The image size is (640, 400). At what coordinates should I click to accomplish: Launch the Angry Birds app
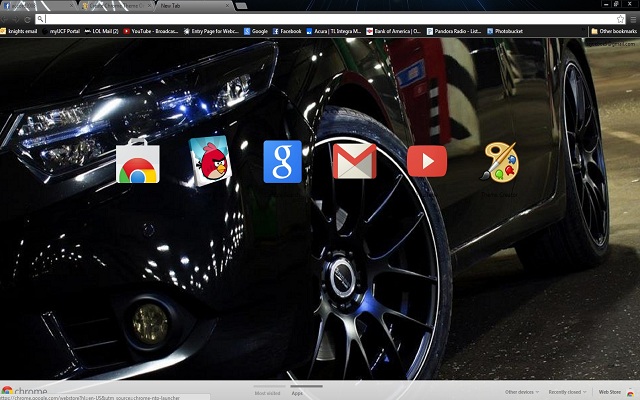coord(210,160)
